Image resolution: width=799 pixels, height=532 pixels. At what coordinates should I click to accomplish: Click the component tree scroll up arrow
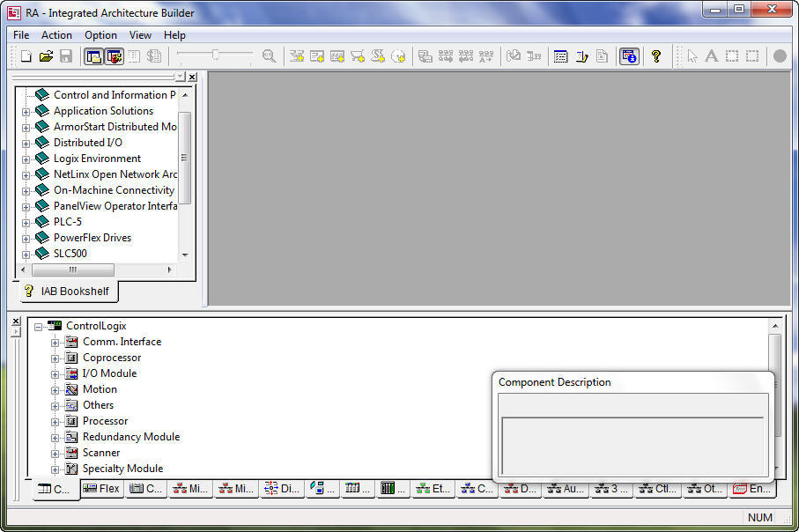coord(775,326)
